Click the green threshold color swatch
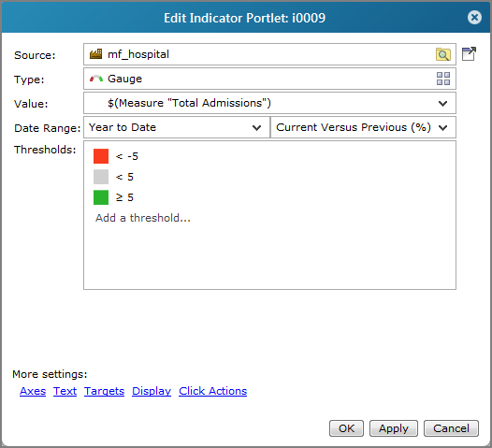 pyautogui.click(x=101, y=197)
